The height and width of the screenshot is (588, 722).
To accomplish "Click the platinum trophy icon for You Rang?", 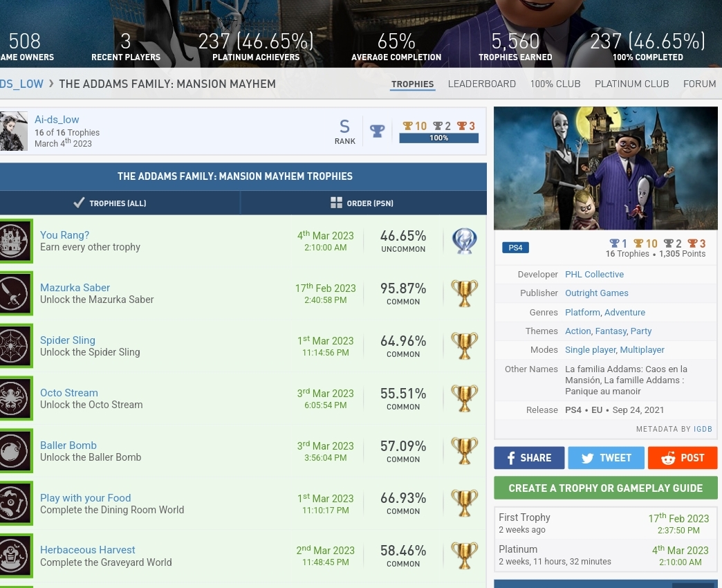I will tap(464, 241).
